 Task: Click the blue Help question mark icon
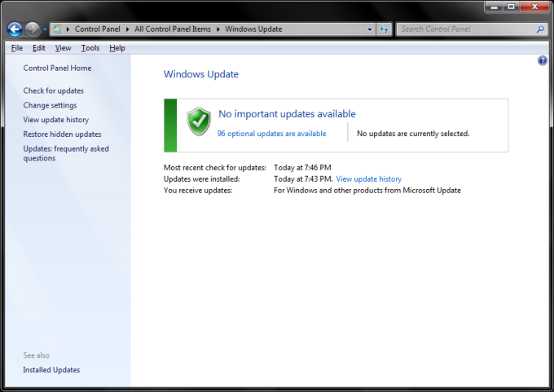543,61
